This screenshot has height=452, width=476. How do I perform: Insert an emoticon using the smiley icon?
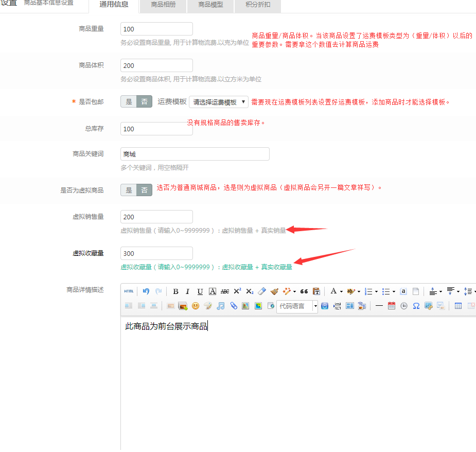[x=196, y=306]
